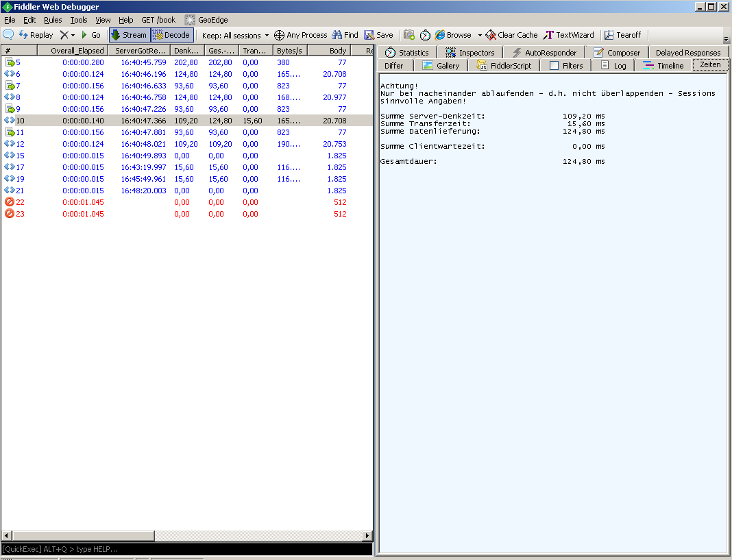Switch to the Filters tab

tap(566, 65)
